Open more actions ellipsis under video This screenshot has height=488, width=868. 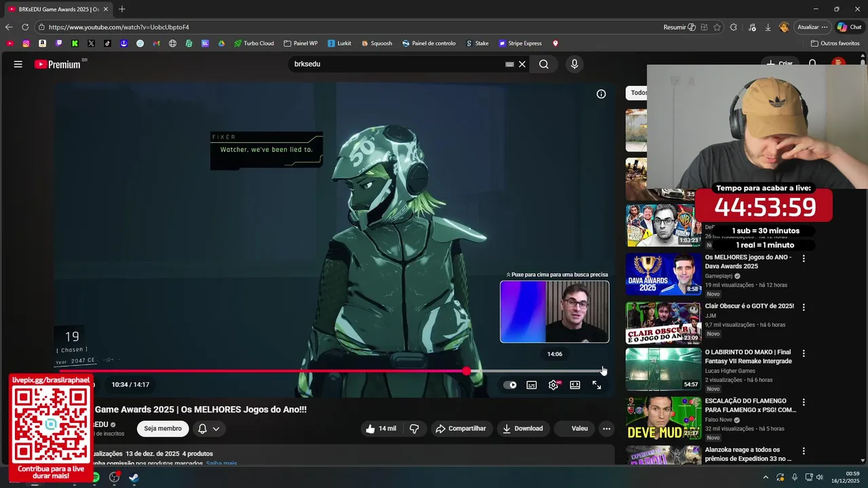606,428
